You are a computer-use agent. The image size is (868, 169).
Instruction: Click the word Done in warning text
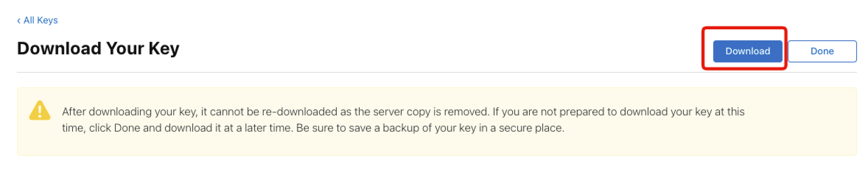click(127, 128)
